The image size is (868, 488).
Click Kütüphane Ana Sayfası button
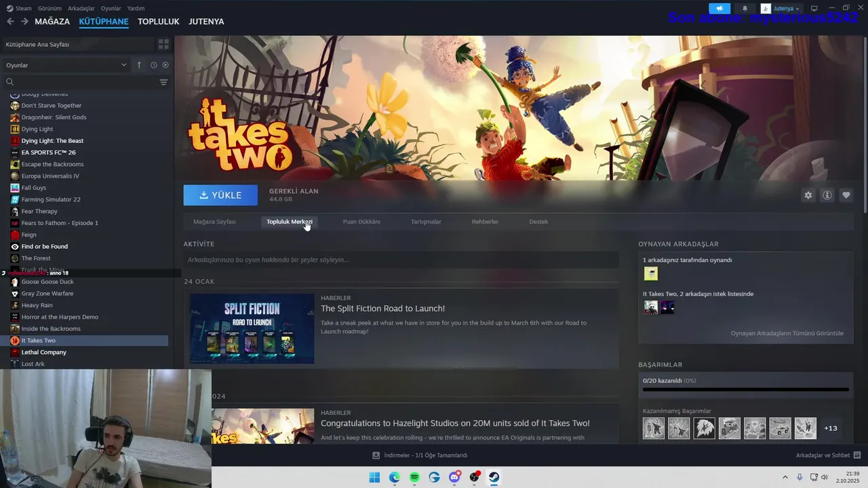click(x=77, y=44)
